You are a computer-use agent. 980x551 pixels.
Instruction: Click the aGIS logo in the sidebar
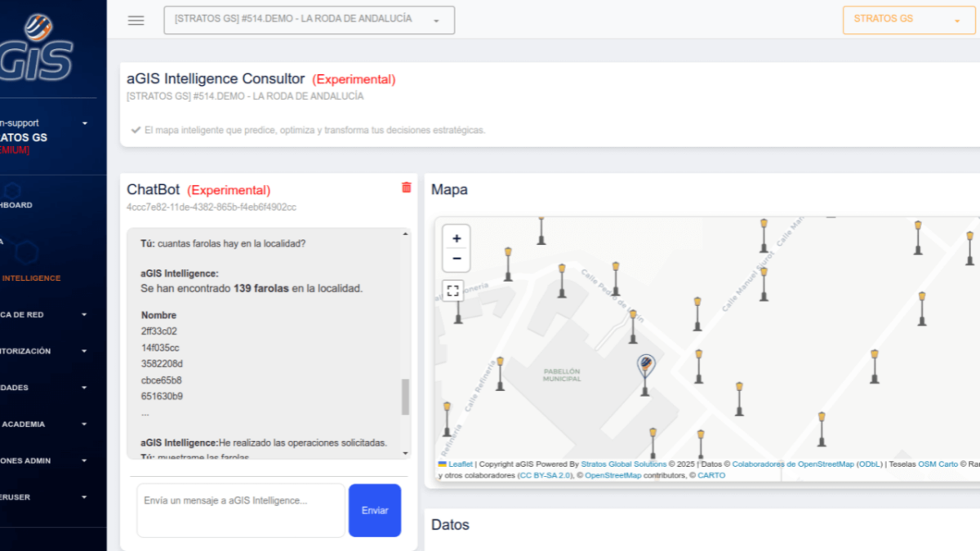[x=37, y=47]
